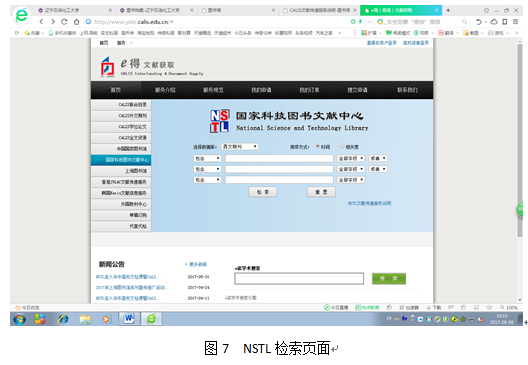
Task: Switch to the CALIS文献传递 browser tab
Action: 319,10
